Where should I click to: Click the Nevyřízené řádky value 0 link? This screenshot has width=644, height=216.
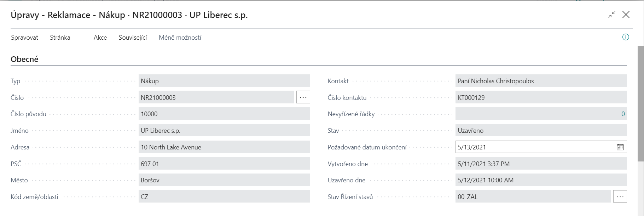tap(623, 114)
